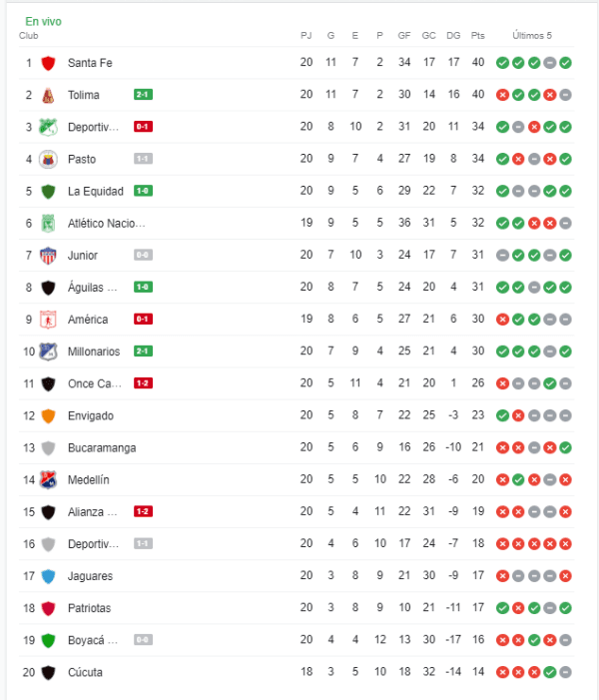Click Junior's 0-0 live score badge
599x700 pixels.
[143, 256]
